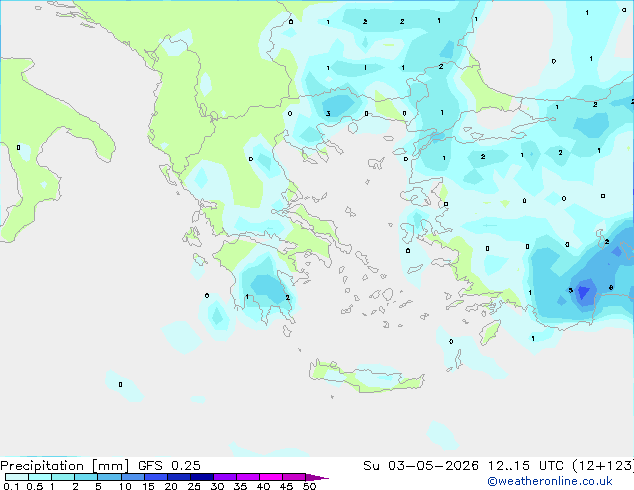Viewport: 634px width, 490px height.
Task: Click the '25' legend scale label
Action: pyautogui.click(x=194, y=486)
